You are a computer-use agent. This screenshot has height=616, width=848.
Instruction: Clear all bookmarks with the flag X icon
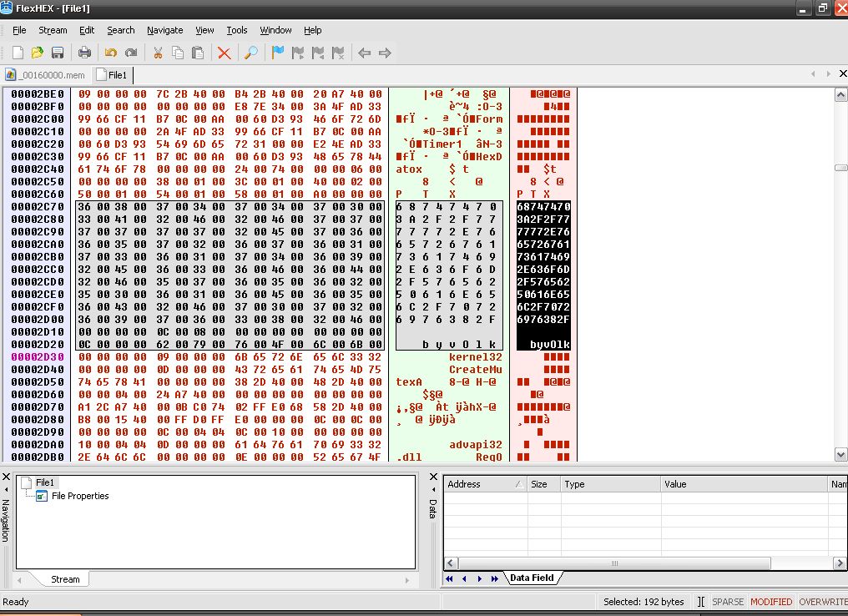point(338,53)
